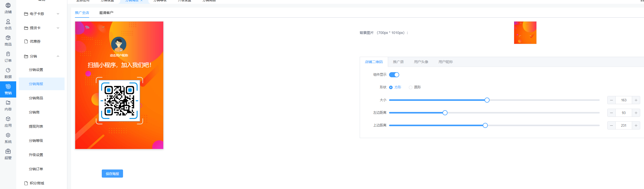View the 数据 data section
This screenshot has width=644, height=189.
click(x=8, y=73)
